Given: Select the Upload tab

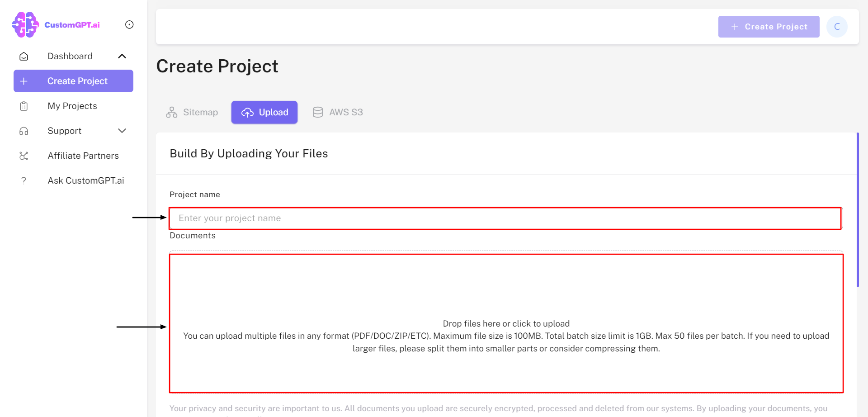Looking at the screenshot, I should coord(264,112).
